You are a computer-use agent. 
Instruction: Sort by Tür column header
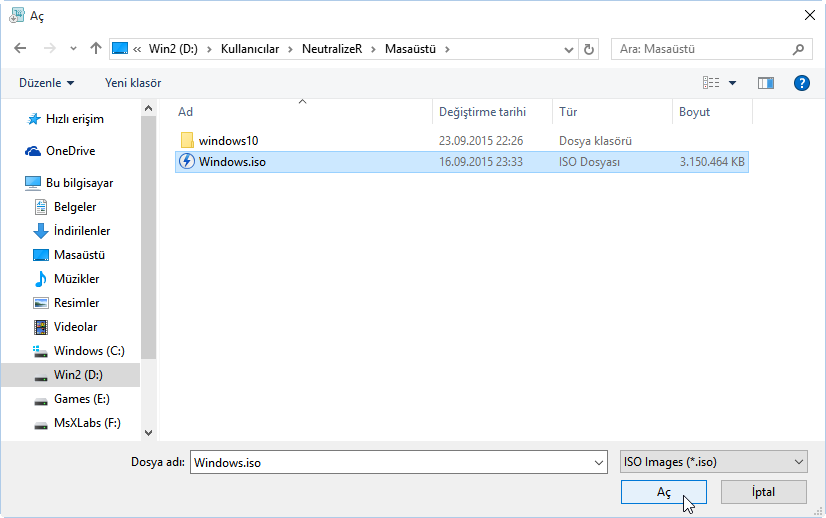click(612, 112)
